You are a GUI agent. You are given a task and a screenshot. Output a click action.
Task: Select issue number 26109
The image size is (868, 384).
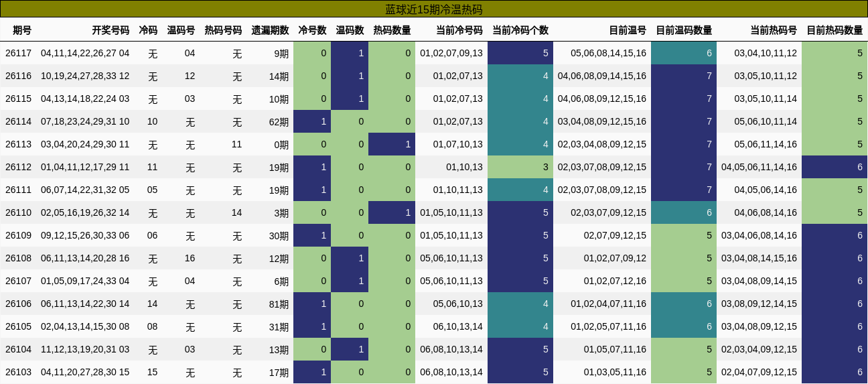click(18, 235)
